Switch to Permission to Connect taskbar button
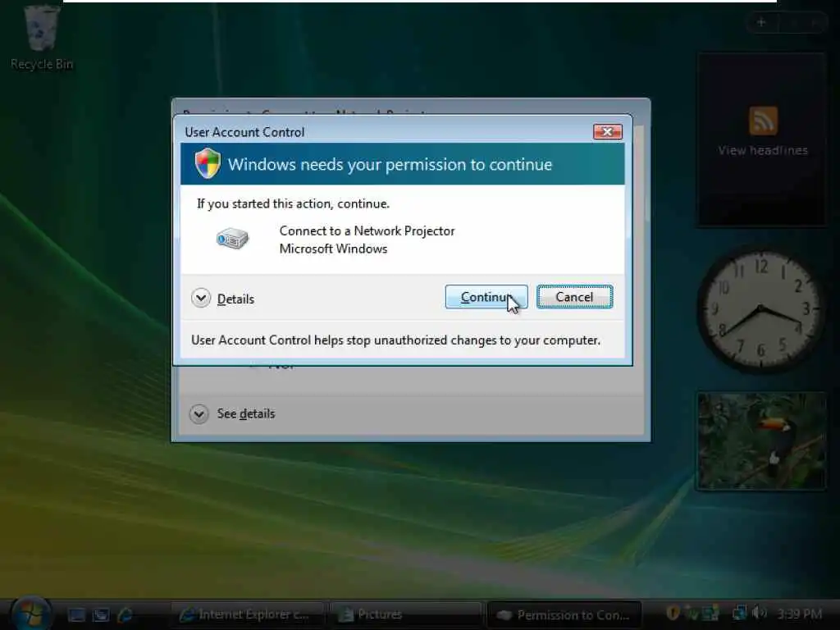Viewport: 840px width, 630px height. (x=564, y=614)
